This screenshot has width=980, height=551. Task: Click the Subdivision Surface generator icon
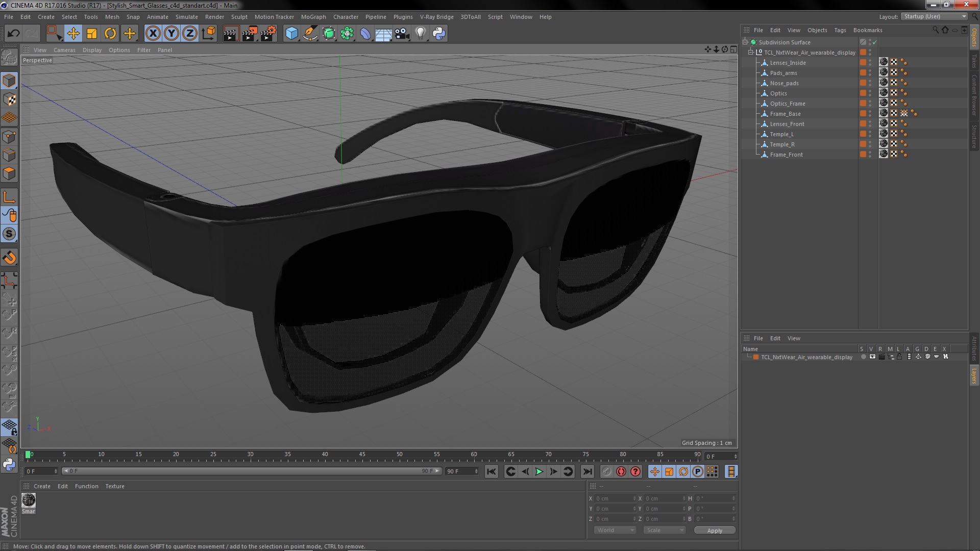[x=329, y=34]
